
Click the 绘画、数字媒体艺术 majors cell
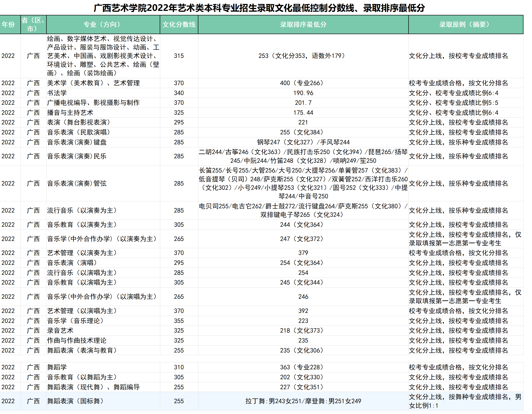(103, 56)
